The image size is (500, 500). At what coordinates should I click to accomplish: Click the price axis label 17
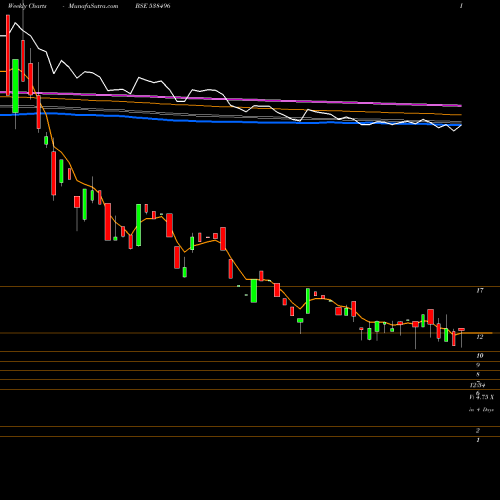tap(480, 291)
